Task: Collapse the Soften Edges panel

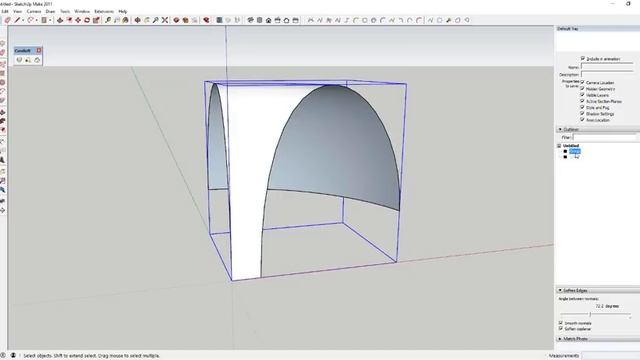Action: (x=560, y=290)
